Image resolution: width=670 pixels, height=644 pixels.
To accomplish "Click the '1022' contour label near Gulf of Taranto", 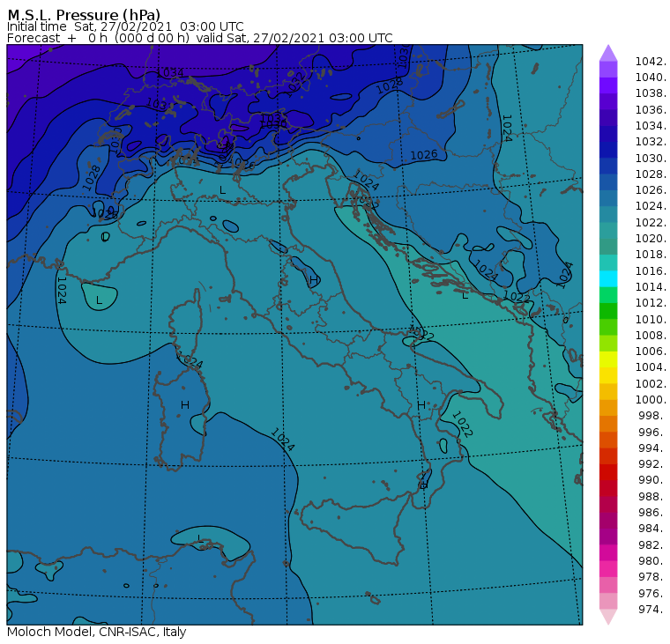I will (462, 424).
